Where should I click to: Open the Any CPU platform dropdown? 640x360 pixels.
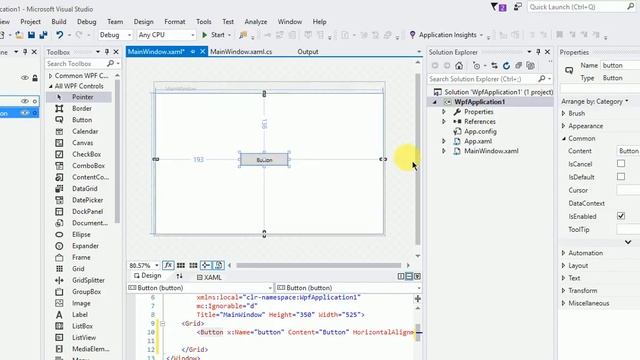coord(166,35)
